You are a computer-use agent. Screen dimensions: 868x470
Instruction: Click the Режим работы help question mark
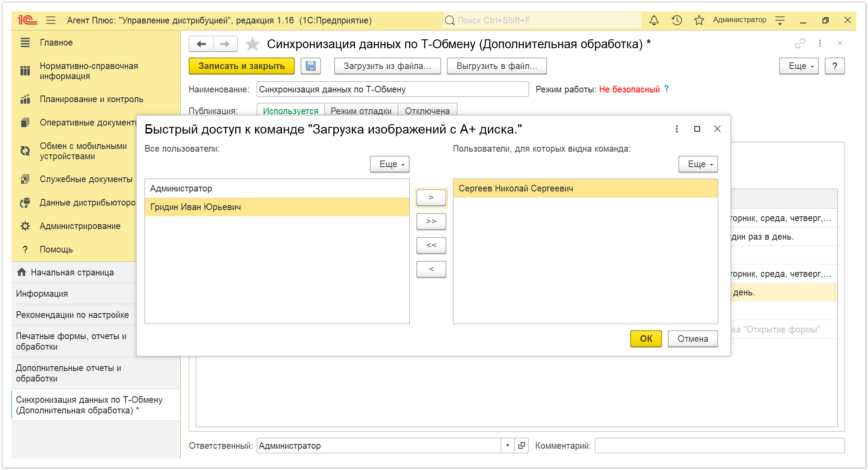666,89
